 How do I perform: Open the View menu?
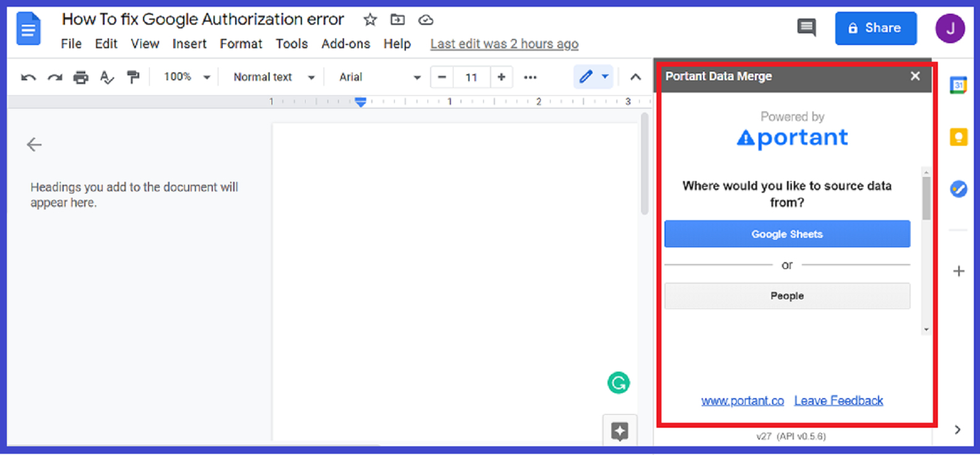pyautogui.click(x=145, y=44)
